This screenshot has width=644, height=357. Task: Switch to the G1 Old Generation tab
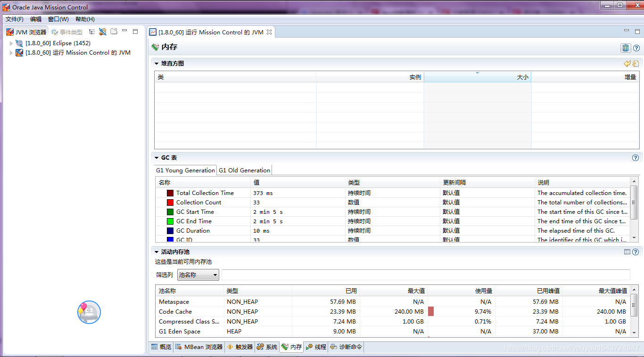(244, 170)
